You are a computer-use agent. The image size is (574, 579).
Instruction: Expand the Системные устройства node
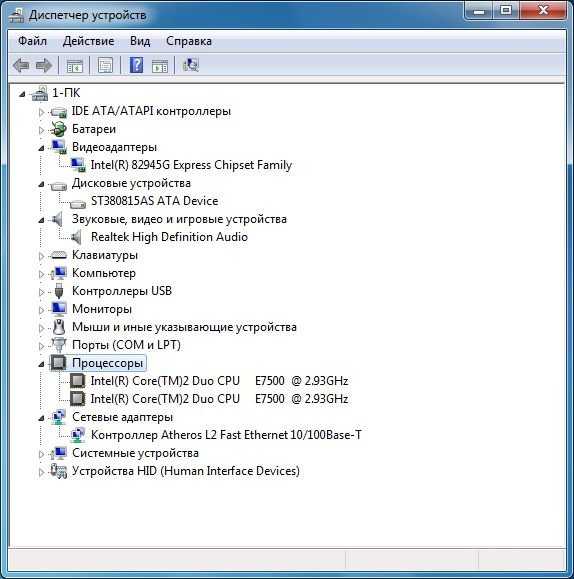[x=41, y=454]
